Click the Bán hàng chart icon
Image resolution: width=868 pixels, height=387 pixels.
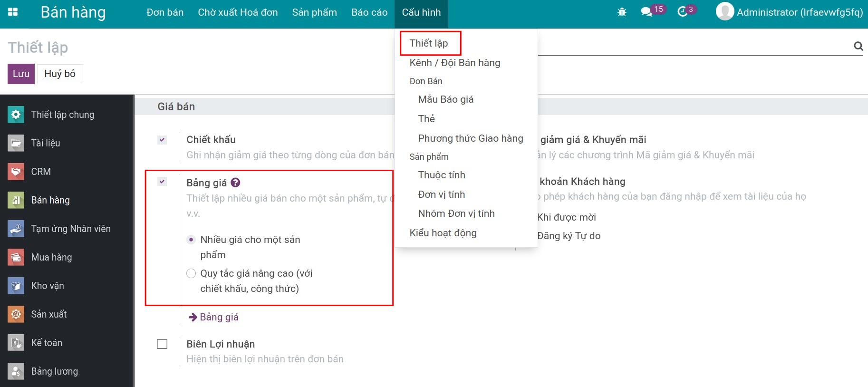click(x=16, y=200)
